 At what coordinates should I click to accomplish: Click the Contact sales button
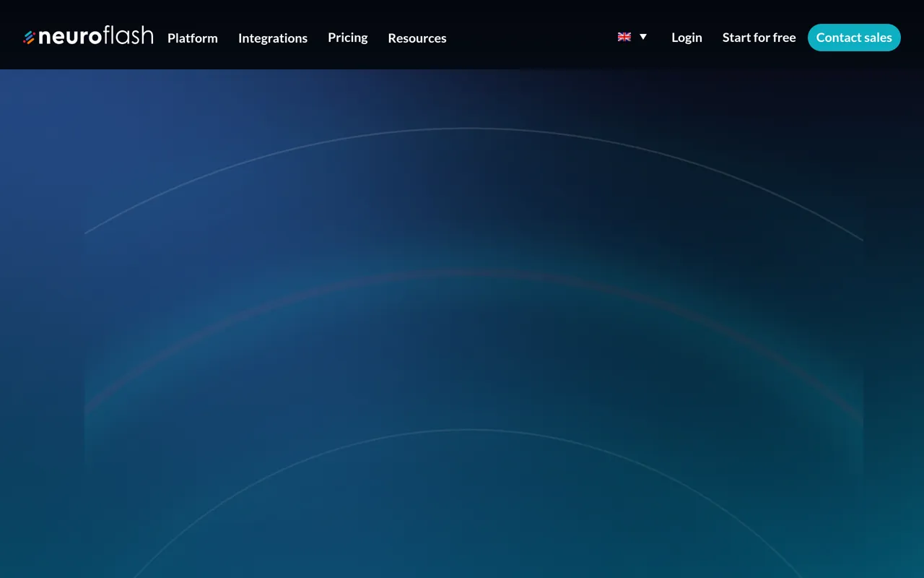pyautogui.click(x=854, y=38)
